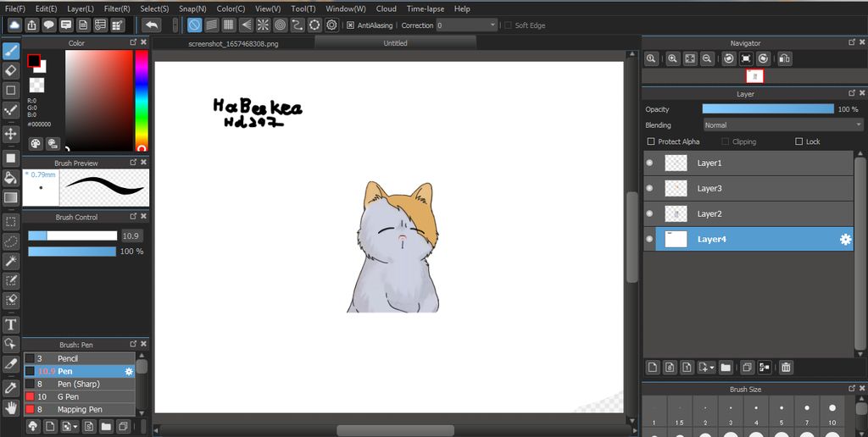Click the canvas horizontal scrollbar

click(x=395, y=430)
